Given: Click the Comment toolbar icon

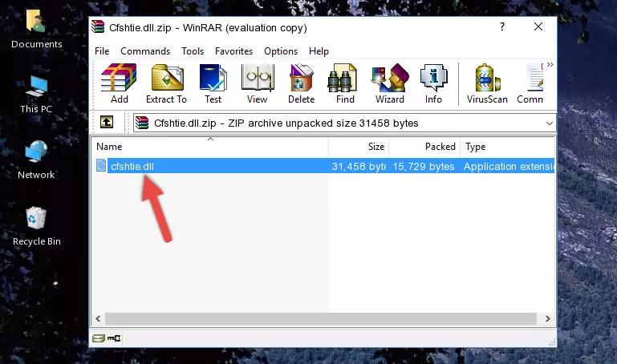Looking at the screenshot, I should click(530, 83).
